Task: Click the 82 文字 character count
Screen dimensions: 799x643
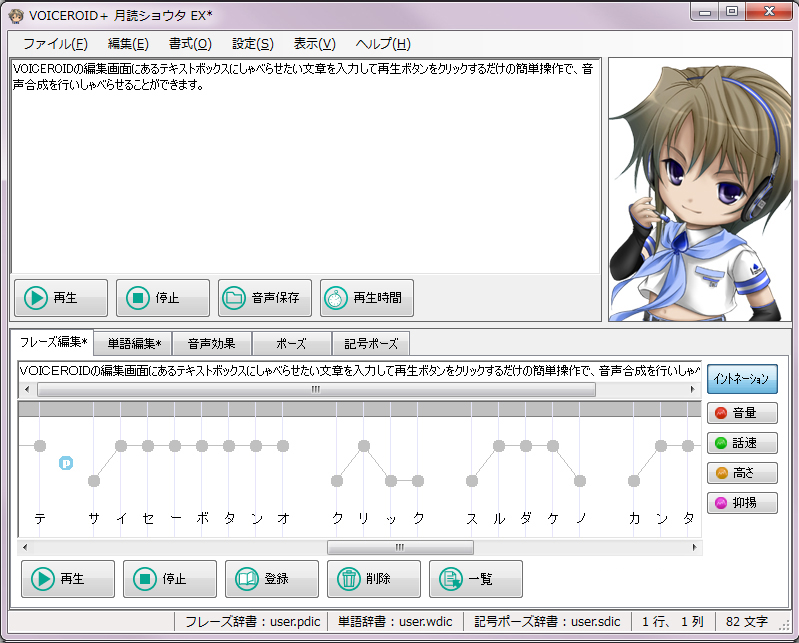Action: [747, 622]
